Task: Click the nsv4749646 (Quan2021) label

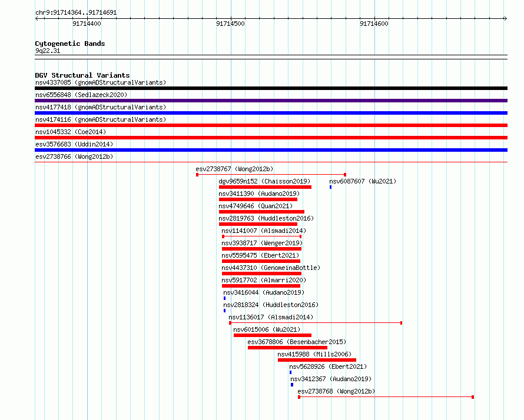Action: click(256, 206)
